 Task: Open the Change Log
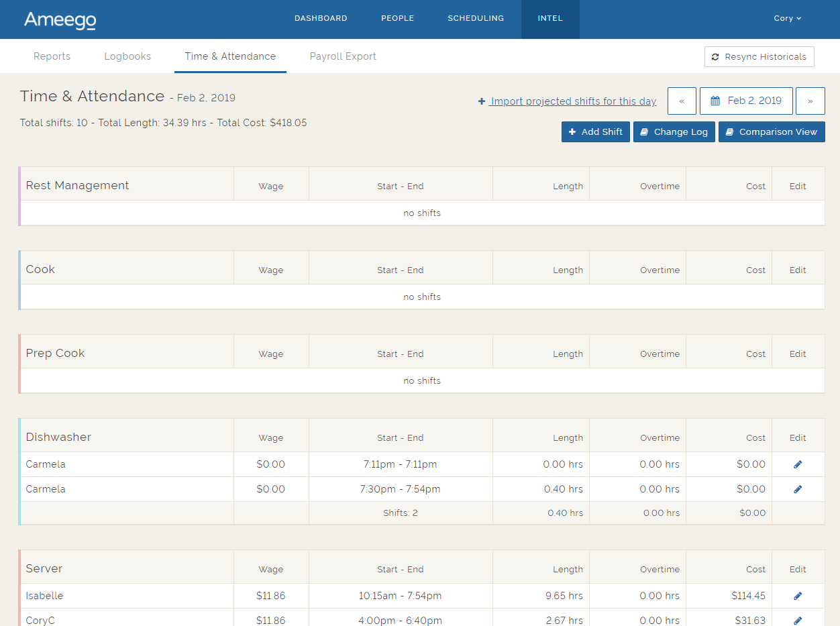[x=674, y=132]
